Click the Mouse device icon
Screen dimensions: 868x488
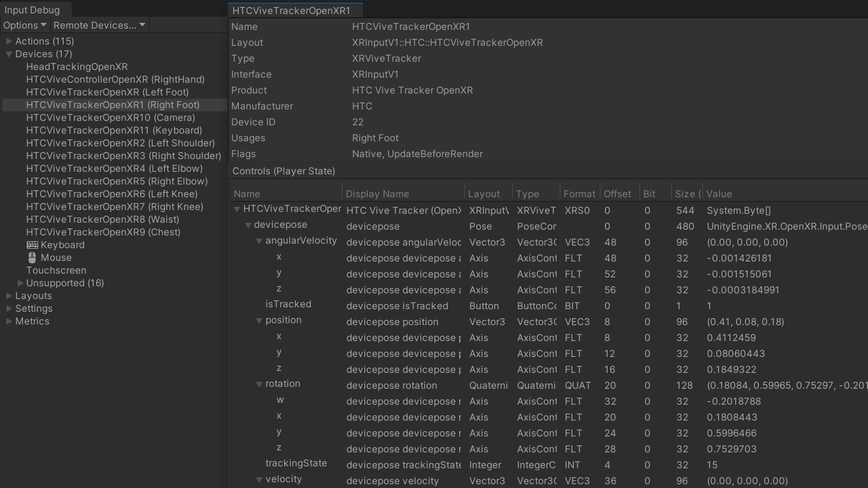point(32,258)
